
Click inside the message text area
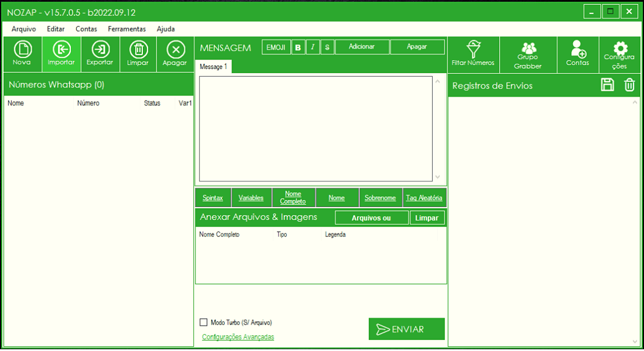pos(316,129)
